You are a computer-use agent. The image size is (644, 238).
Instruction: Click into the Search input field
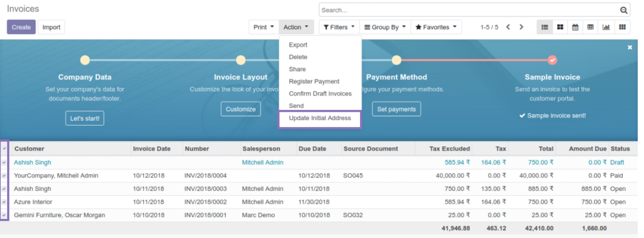(x=468, y=10)
